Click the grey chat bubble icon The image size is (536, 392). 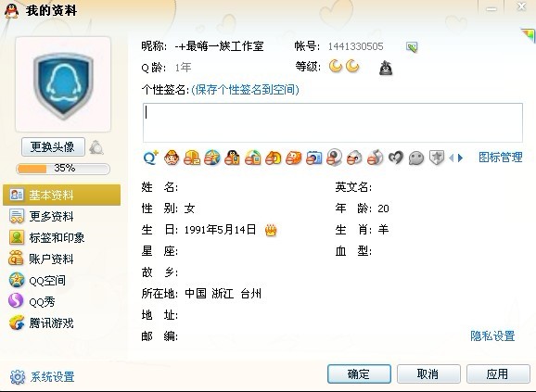click(x=416, y=158)
